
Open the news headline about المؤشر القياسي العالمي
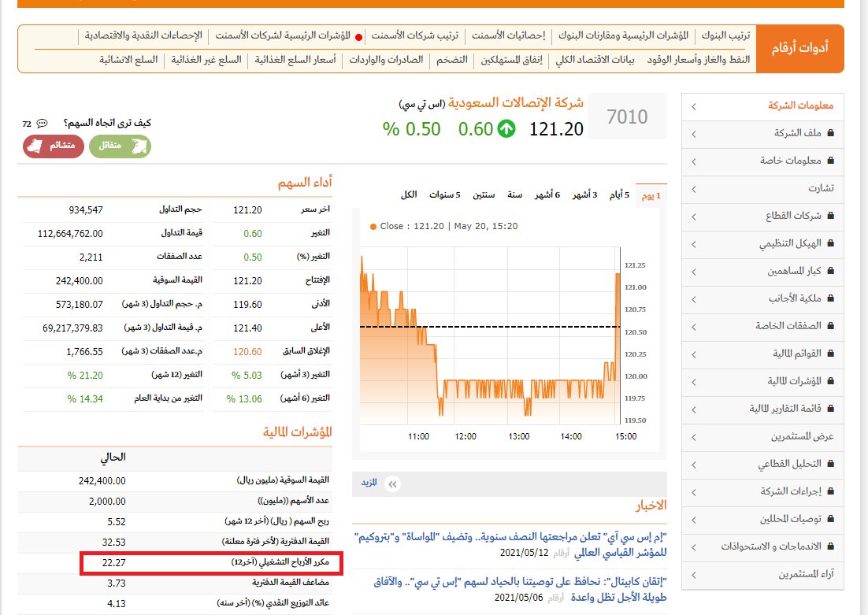point(510,545)
